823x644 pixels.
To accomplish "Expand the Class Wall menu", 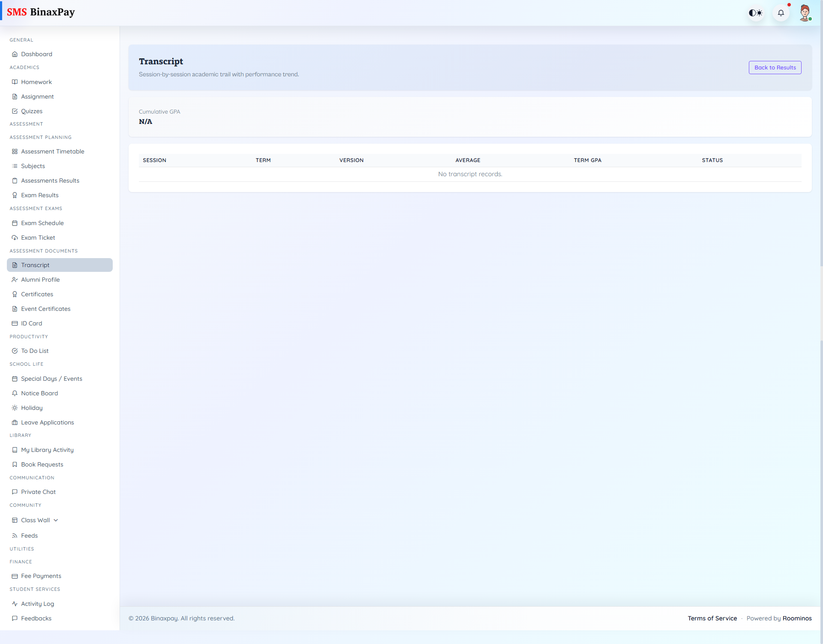I will pos(56,520).
